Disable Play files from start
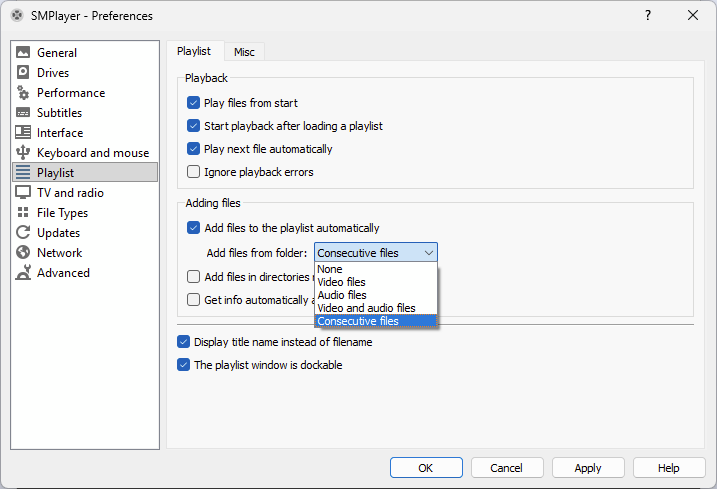The width and height of the screenshot is (717, 489). 193,103
